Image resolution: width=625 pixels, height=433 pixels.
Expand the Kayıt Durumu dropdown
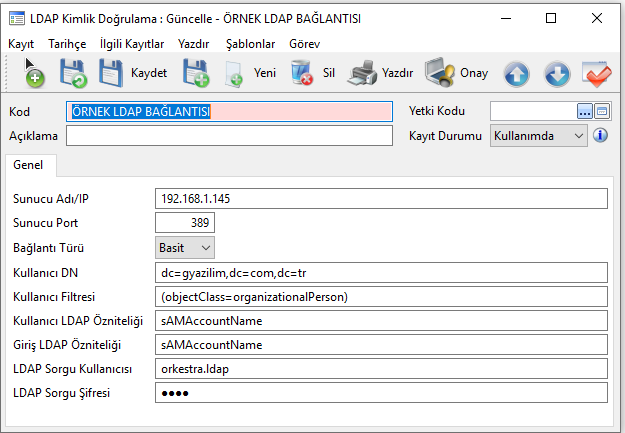click(577, 135)
